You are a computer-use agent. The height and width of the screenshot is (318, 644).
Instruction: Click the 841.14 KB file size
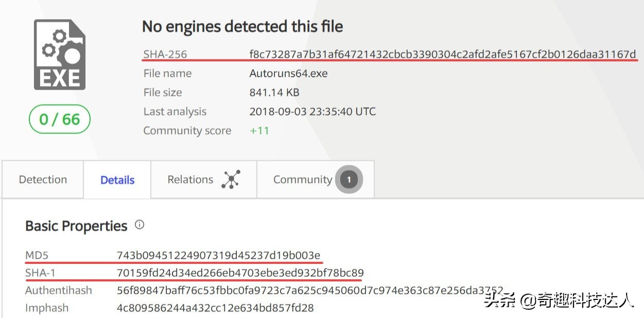click(x=274, y=92)
